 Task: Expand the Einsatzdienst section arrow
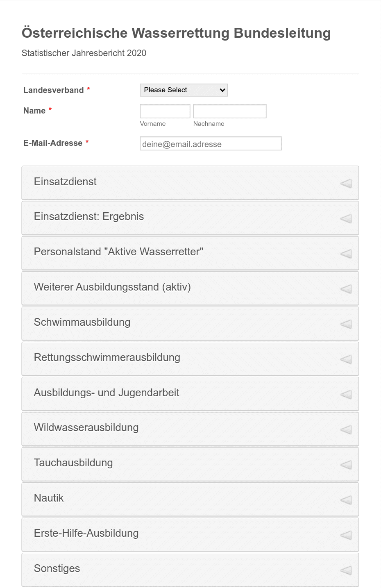pos(346,183)
